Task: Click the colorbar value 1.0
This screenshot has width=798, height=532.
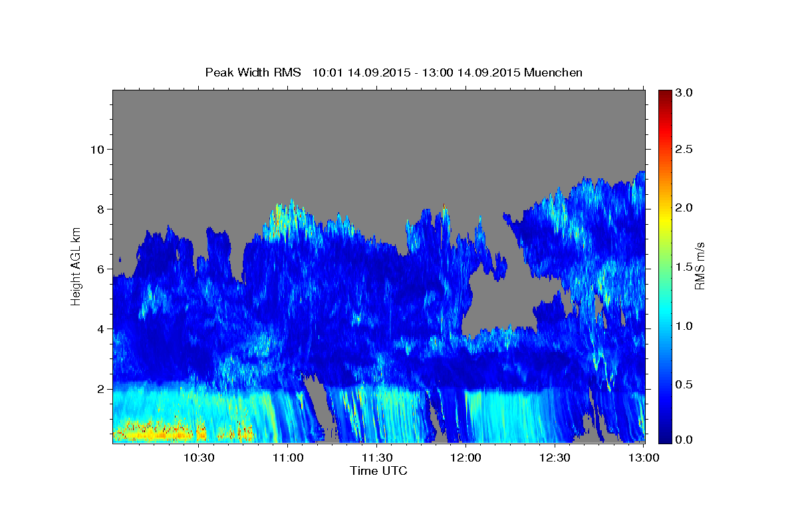Action: [685, 326]
